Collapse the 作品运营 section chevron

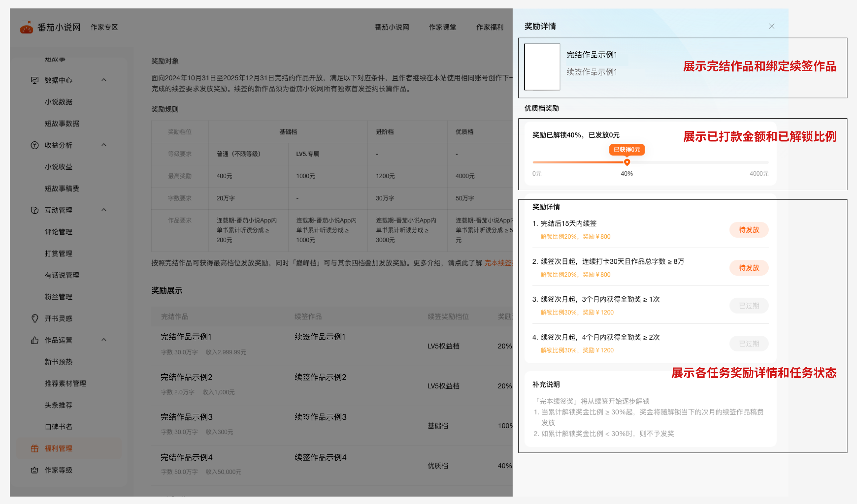click(104, 340)
